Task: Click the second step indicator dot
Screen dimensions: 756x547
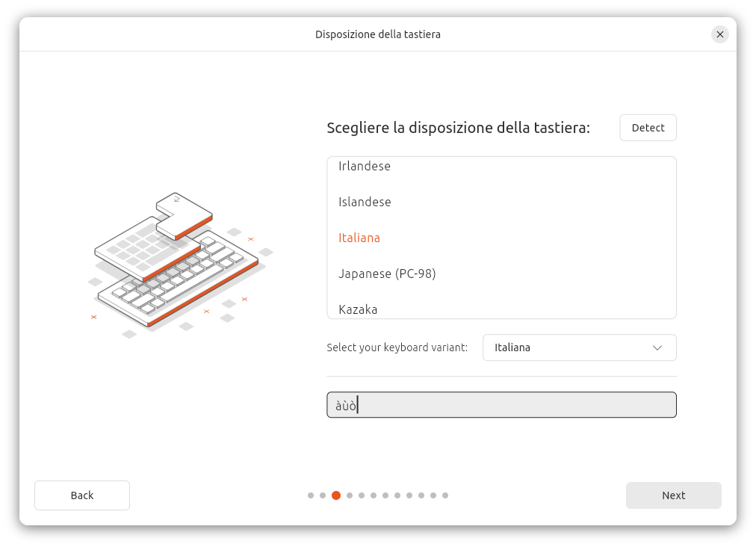Action: coord(323,495)
